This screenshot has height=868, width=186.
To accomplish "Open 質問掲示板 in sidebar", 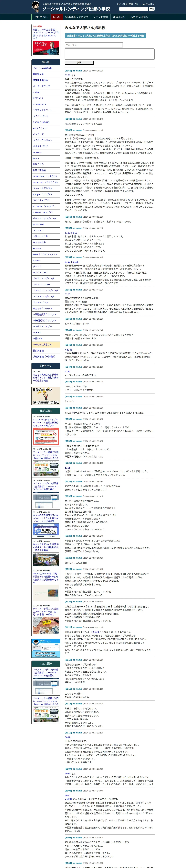I will (x=46, y=351).
